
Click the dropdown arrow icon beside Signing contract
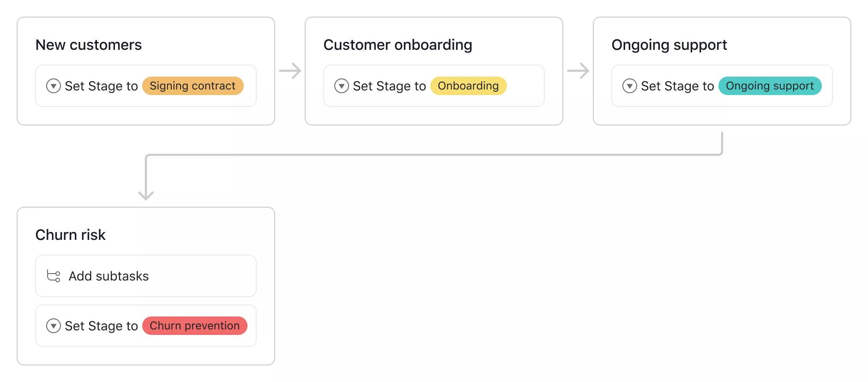coord(53,86)
